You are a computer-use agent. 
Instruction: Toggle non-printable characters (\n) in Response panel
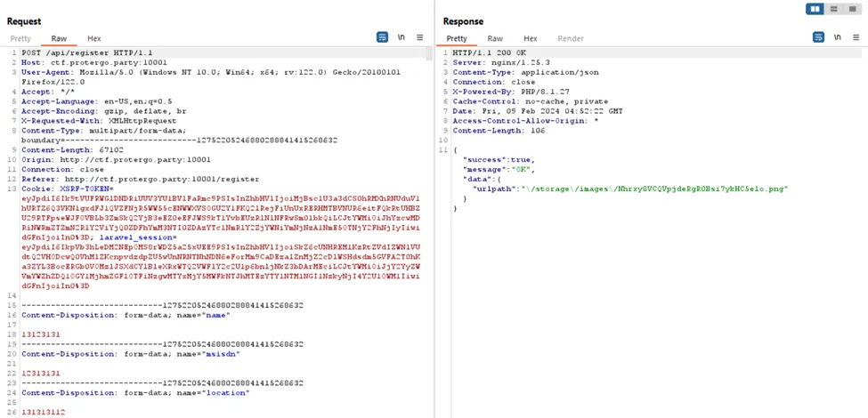[x=837, y=37]
